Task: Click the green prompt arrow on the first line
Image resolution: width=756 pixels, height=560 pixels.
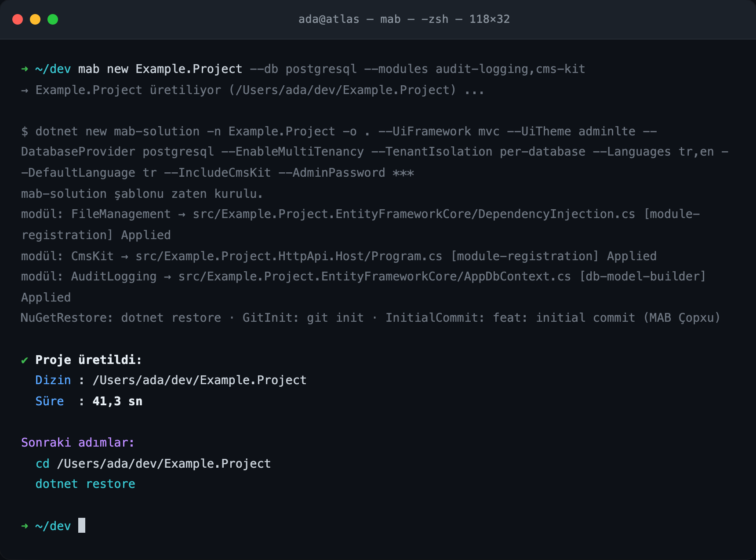Action: 25,69
